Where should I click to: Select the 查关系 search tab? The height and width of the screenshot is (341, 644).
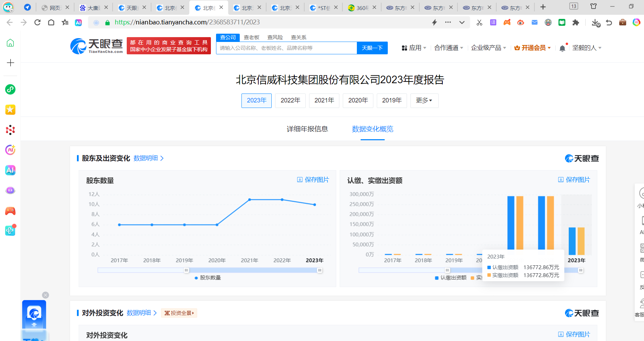(x=298, y=37)
